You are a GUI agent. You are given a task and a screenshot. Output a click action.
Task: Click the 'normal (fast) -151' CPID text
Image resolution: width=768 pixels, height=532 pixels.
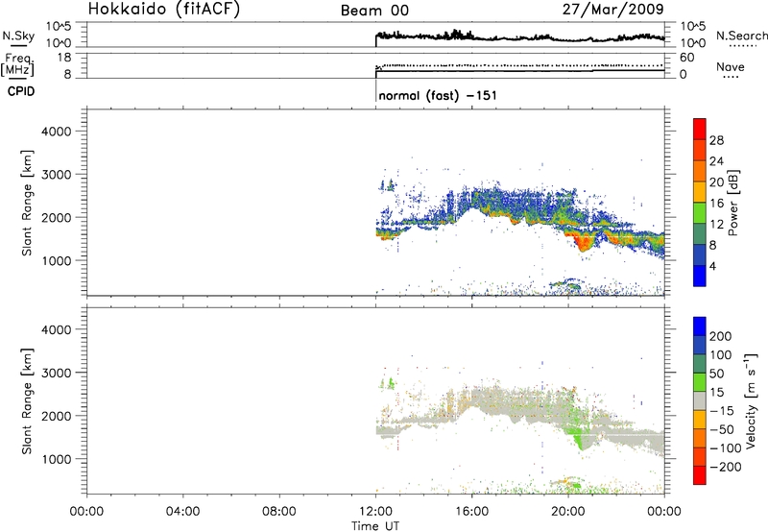[x=438, y=95]
